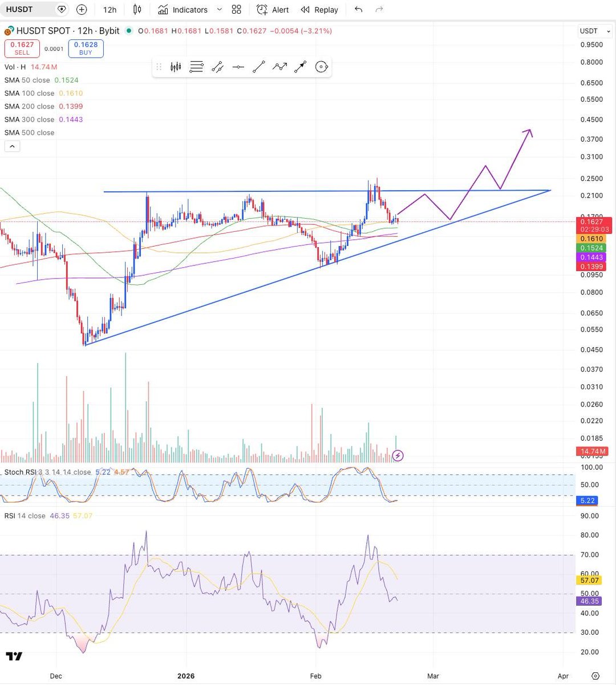Open the Indicators dialog
Screen dimensions: 616x685
click(x=183, y=10)
